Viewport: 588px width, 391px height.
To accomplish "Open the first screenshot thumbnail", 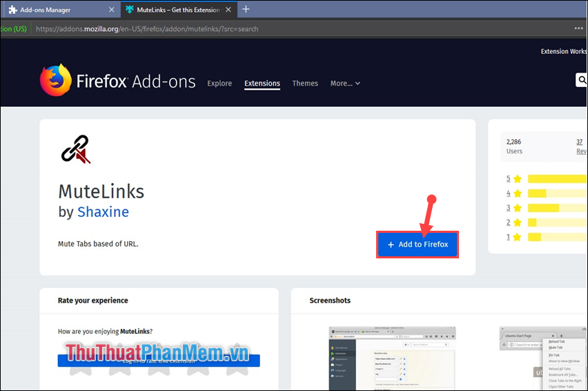I will tap(392, 358).
